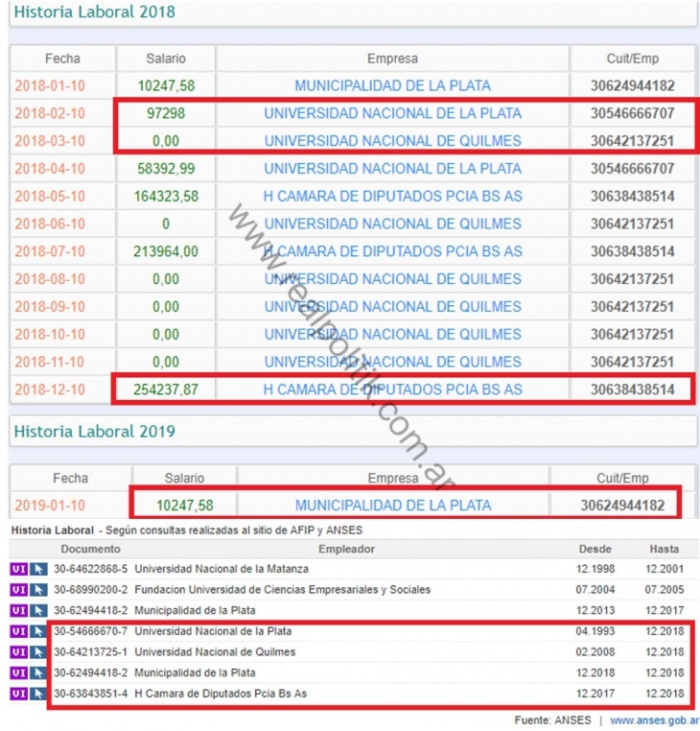Click the UI icon beside Fundacion Universidad de Ciencias Empresariales
Image resolution: width=700 pixels, height=731 pixels.
pos(18,590)
